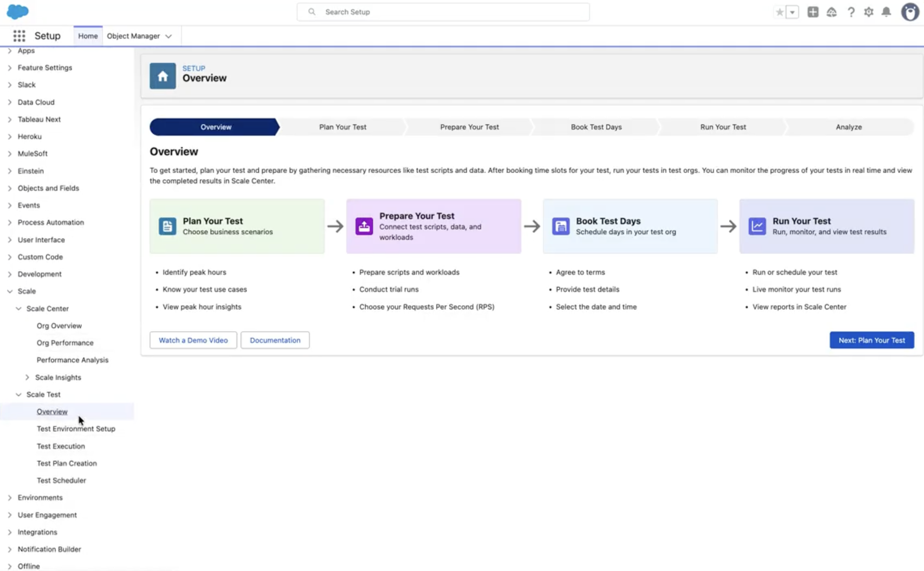Viewport: 924px width, 571px height.
Task: Click the favorites star icon
Action: coord(779,12)
